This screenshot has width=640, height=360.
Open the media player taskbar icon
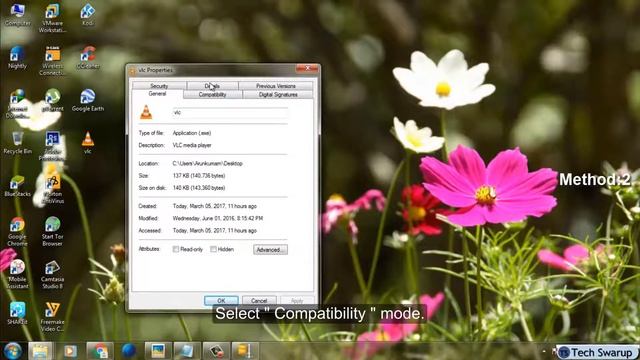pos(70,351)
